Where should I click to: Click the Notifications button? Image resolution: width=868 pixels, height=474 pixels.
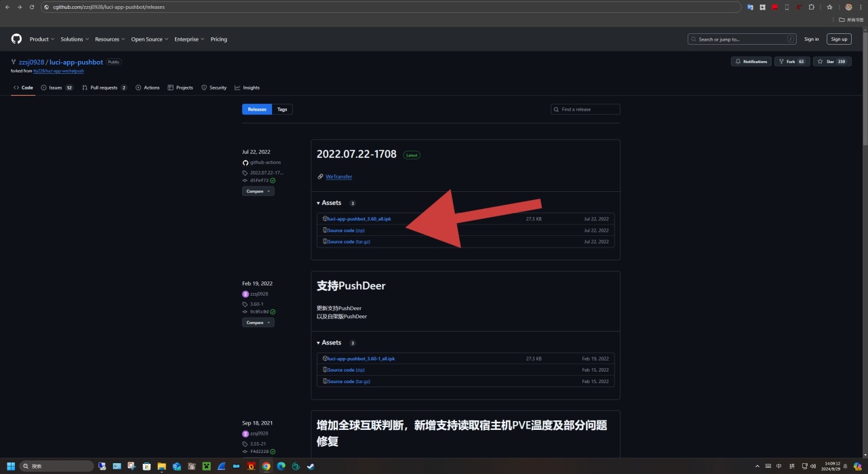tap(751, 62)
